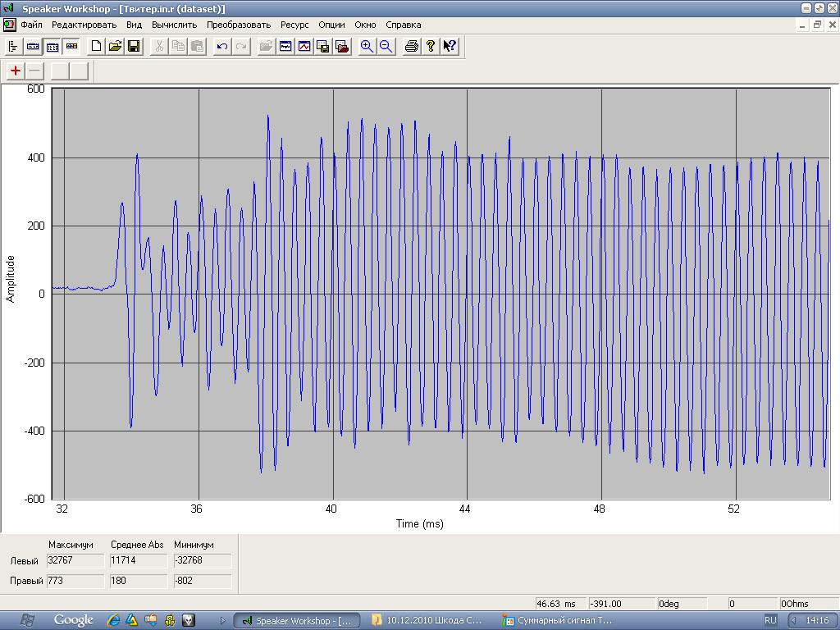Open the Ресурс menu
Image resolution: width=840 pixels, height=630 pixels.
click(294, 25)
